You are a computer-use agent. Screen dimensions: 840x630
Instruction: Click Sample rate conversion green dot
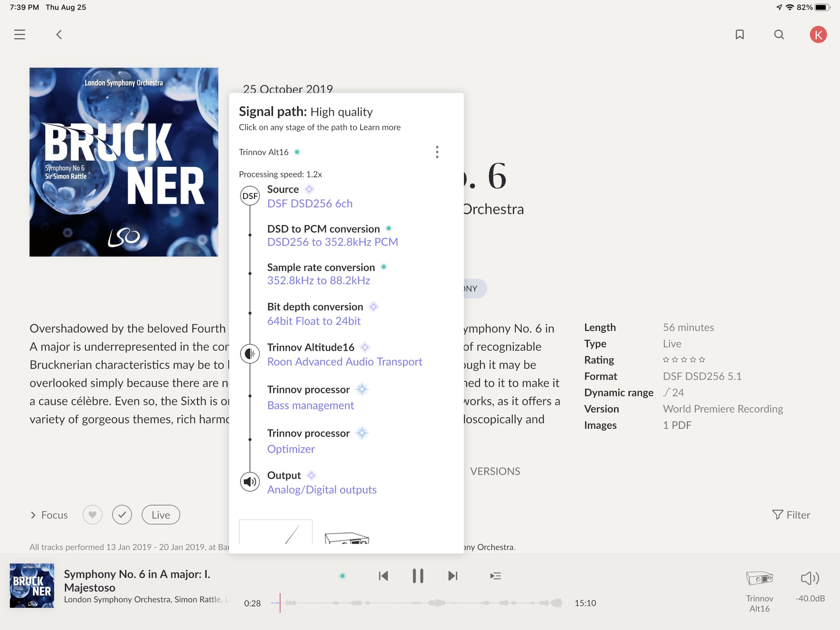[x=384, y=267]
